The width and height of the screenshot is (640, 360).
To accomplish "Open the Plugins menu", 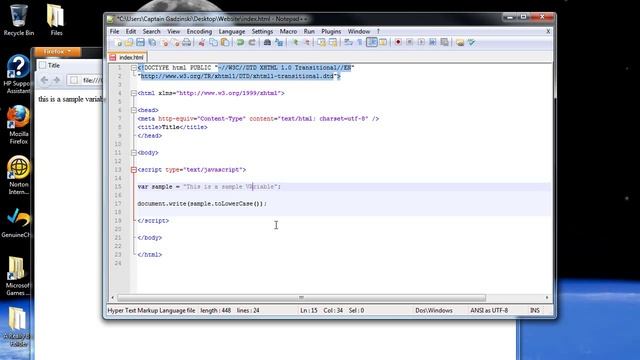I will pyautogui.click(x=331, y=31).
